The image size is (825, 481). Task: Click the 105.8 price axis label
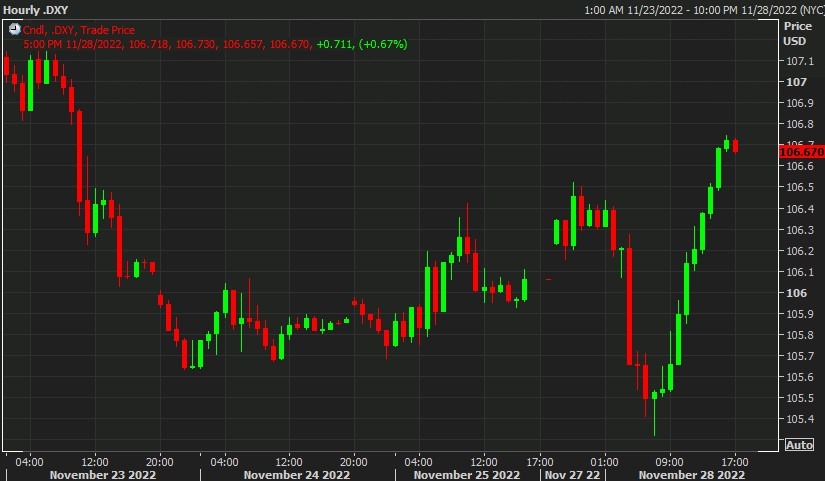[x=799, y=335]
